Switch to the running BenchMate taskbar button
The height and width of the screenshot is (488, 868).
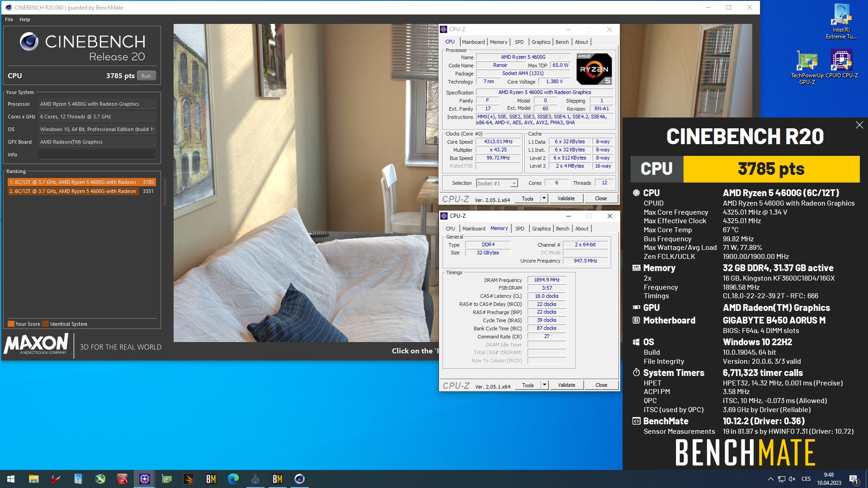click(277, 479)
